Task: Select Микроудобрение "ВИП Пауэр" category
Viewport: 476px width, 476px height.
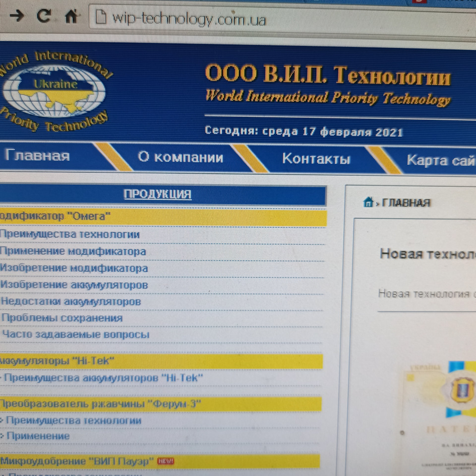Action: 160,462
